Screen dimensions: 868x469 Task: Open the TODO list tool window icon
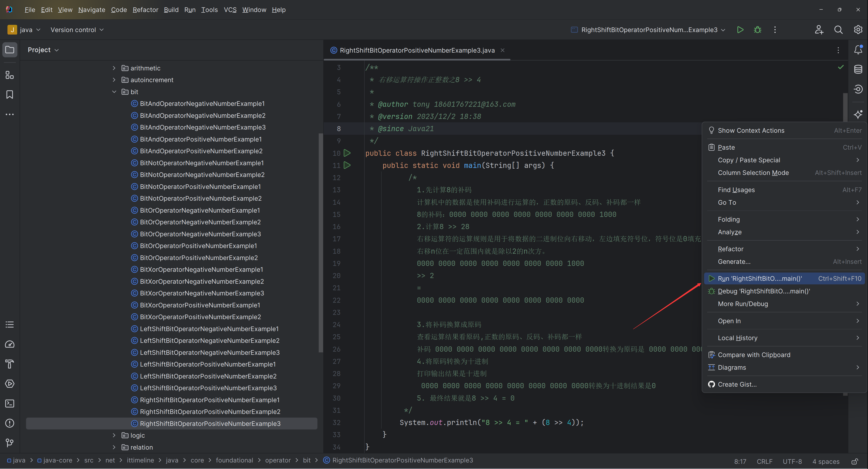click(x=10, y=325)
